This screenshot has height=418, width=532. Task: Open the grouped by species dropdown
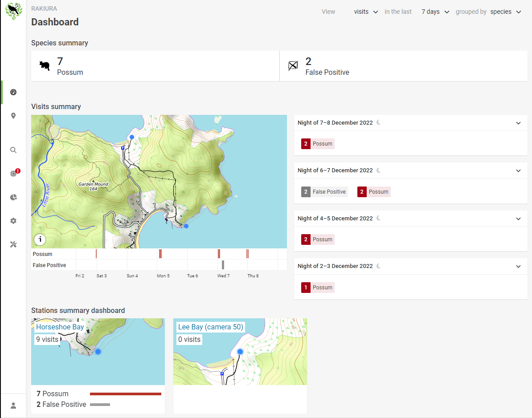[x=505, y=12]
